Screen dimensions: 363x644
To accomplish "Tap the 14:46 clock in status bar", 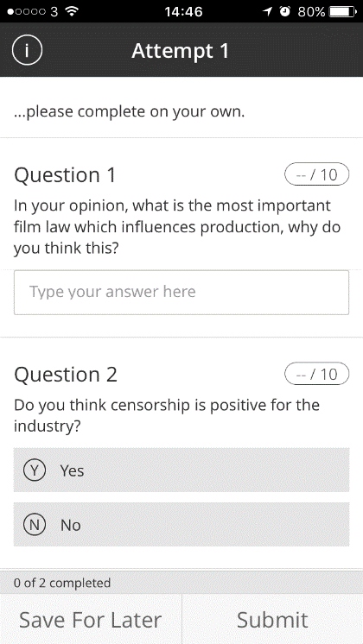I will click(183, 11).
